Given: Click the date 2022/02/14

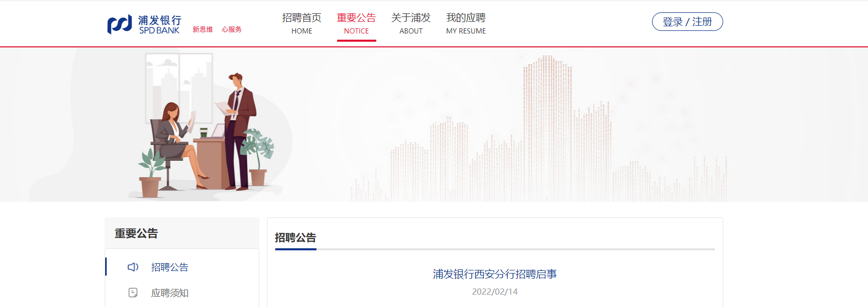Looking at the screenshot, I should click(495, 292).
